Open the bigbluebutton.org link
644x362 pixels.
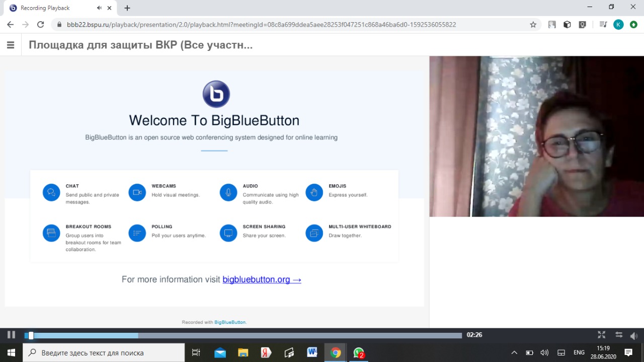pyautogui.click(x=262, y=279)
